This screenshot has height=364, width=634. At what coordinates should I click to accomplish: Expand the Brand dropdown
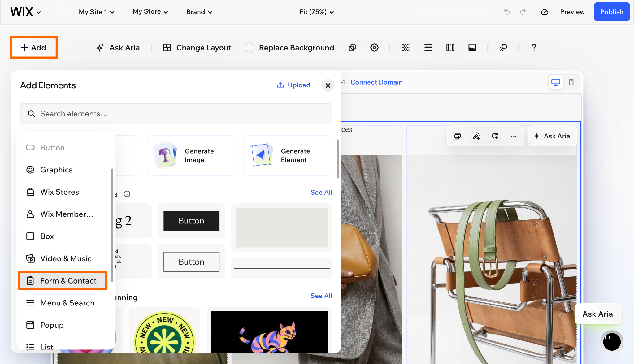pos(199,12)
